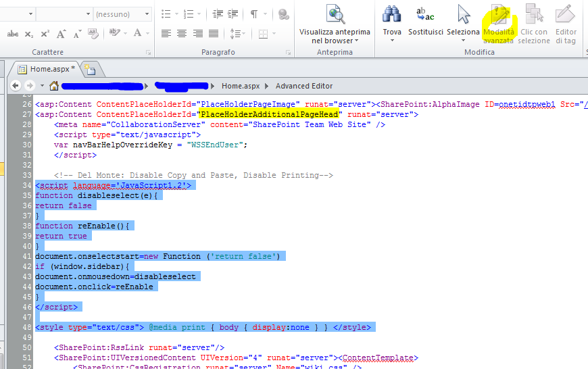Increase font size with grow font icon

[61, 34]
